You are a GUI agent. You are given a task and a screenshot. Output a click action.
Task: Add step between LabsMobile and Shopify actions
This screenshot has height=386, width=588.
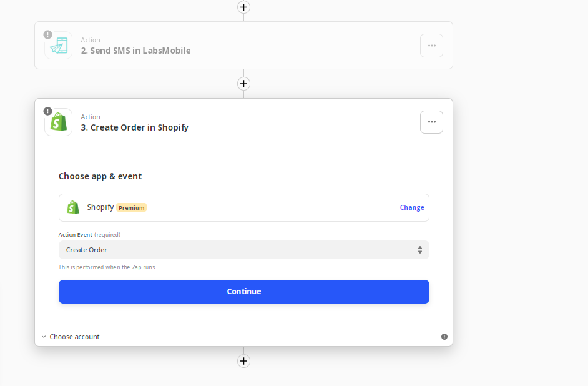pyautogui.click(x=243, y=84)
